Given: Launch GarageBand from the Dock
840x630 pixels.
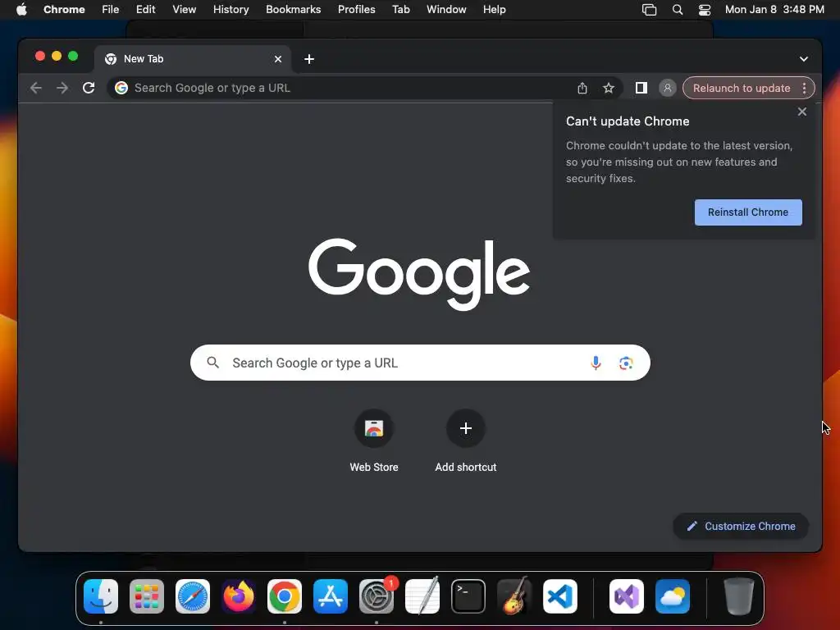Looking at the screenshot, I should (514, 596).
